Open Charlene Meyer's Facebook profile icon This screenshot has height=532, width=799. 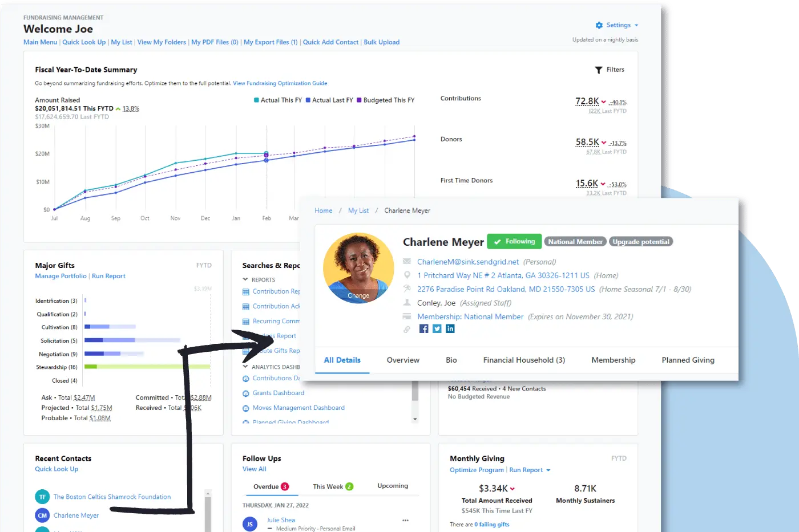[x=423, y=329]
